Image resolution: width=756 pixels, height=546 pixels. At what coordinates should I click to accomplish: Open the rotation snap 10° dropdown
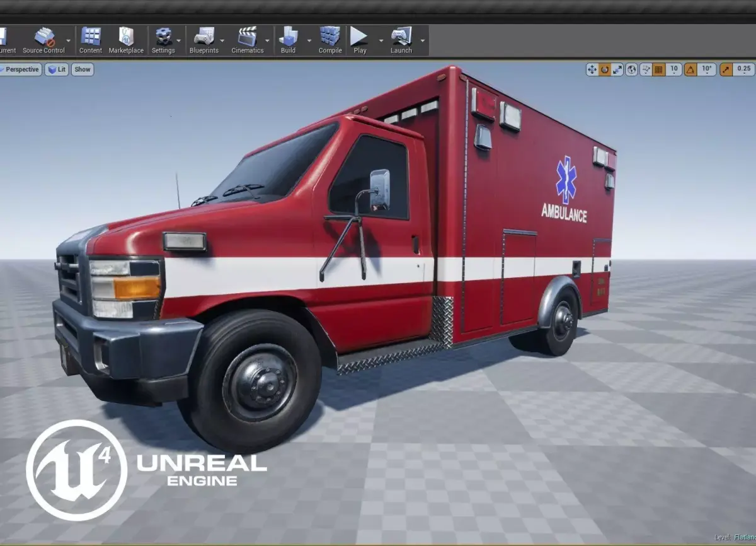tap(707, 69)
